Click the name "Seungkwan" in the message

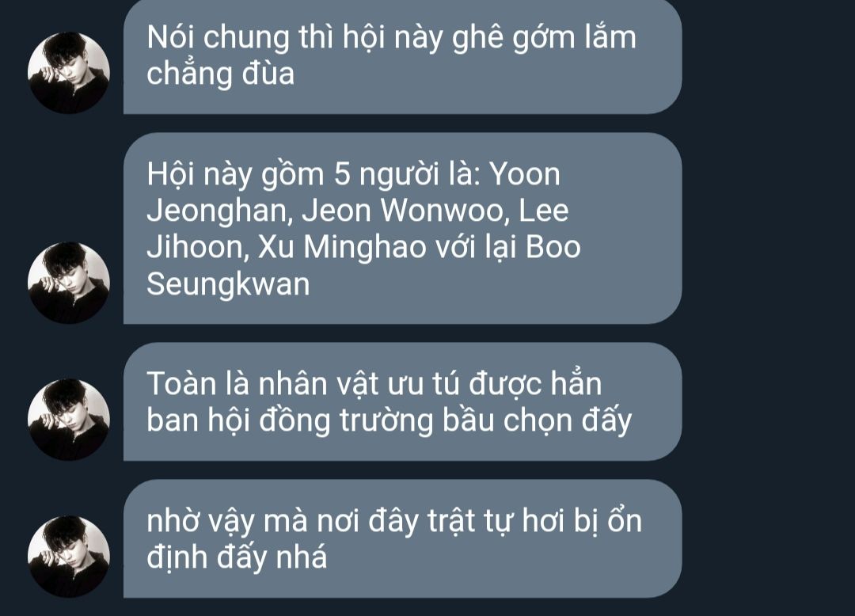click(228, 284)
